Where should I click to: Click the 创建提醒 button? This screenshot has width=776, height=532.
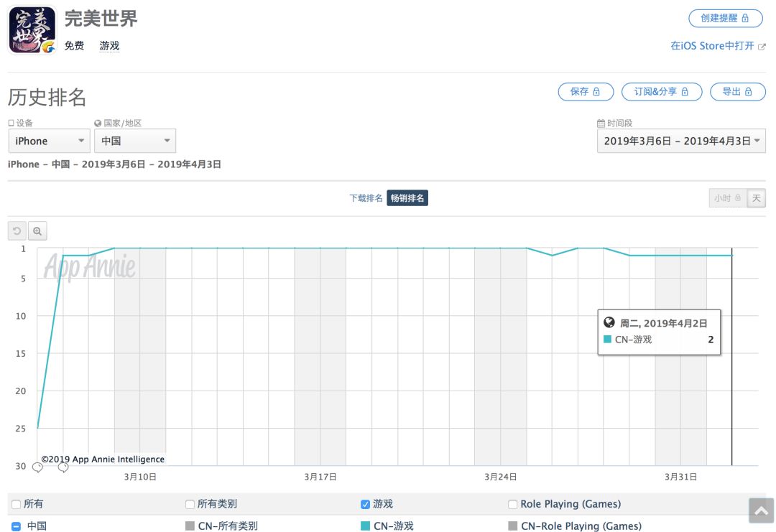point(726,18)
